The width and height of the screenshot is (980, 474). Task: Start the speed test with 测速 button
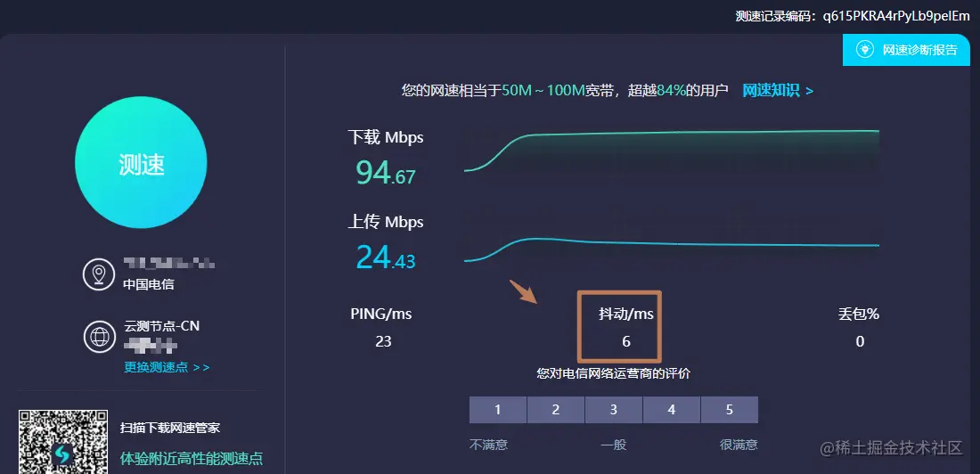point(141,163)
